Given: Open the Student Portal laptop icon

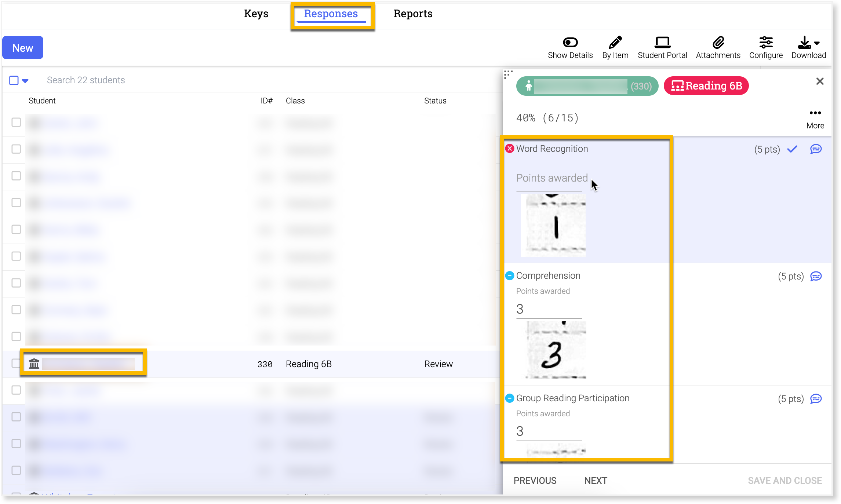Looking at the screenshot, I should tap(662, 43).
